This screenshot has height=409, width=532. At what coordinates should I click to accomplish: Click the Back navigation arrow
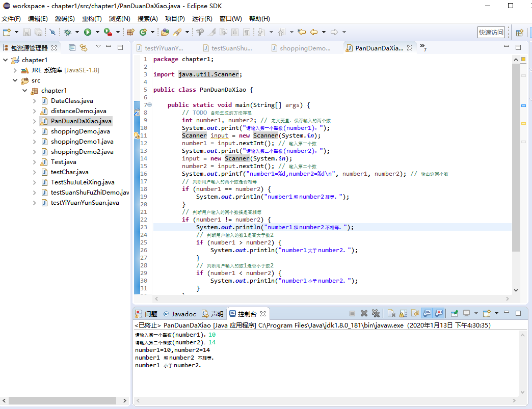314,32
